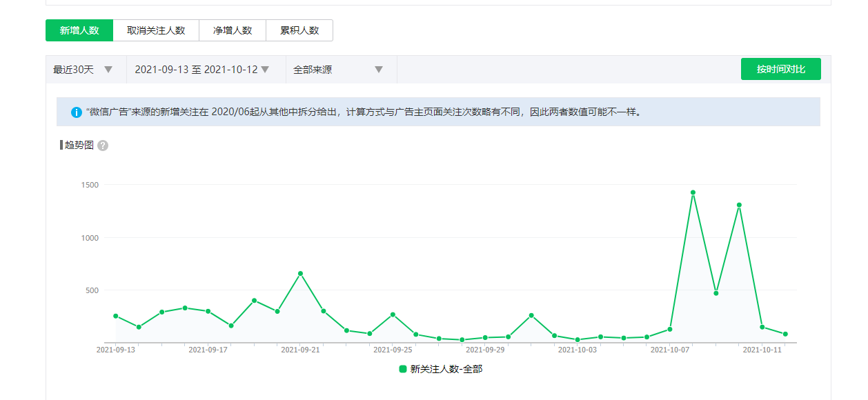The image size is (868, 400).
Task: Open the 全部来源 source dropdown
Action: point(337,70)
